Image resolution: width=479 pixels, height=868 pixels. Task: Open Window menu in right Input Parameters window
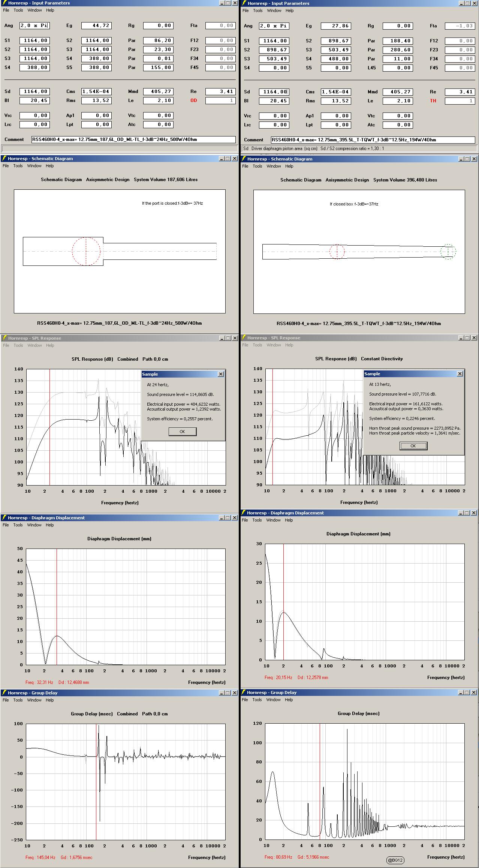[274, 10]
